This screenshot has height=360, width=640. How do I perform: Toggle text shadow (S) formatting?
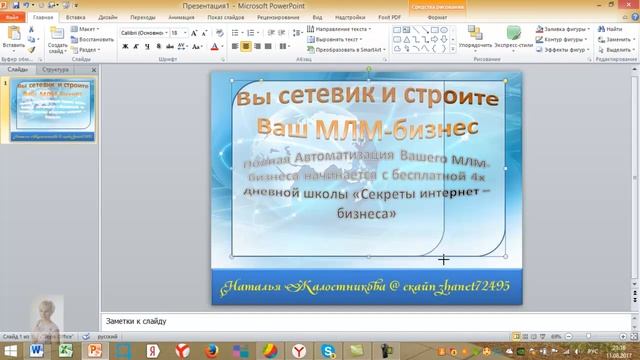click(158, 47)
